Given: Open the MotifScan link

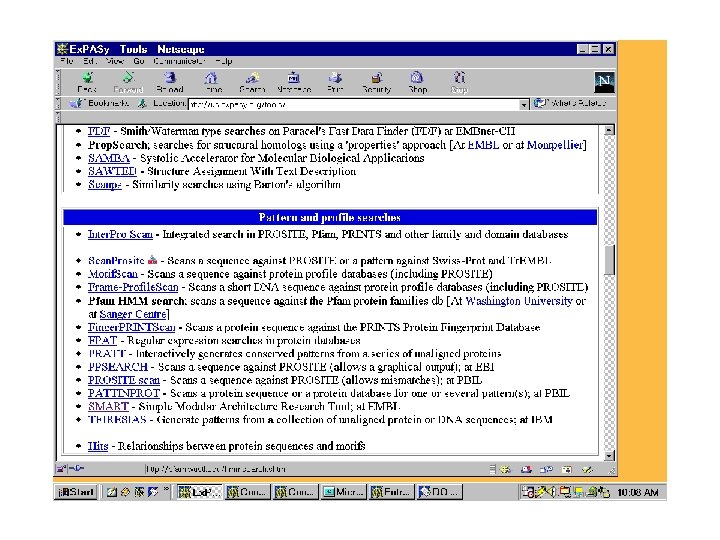Looking at the screenshot, I should click(x=113, y=274).
